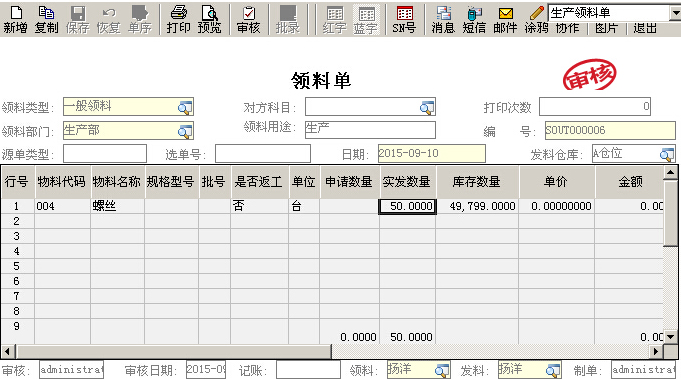Viewport: 681px width, 380px height.
Task: Open the 生产领料单 dropdown list
Action: point(675,13)
